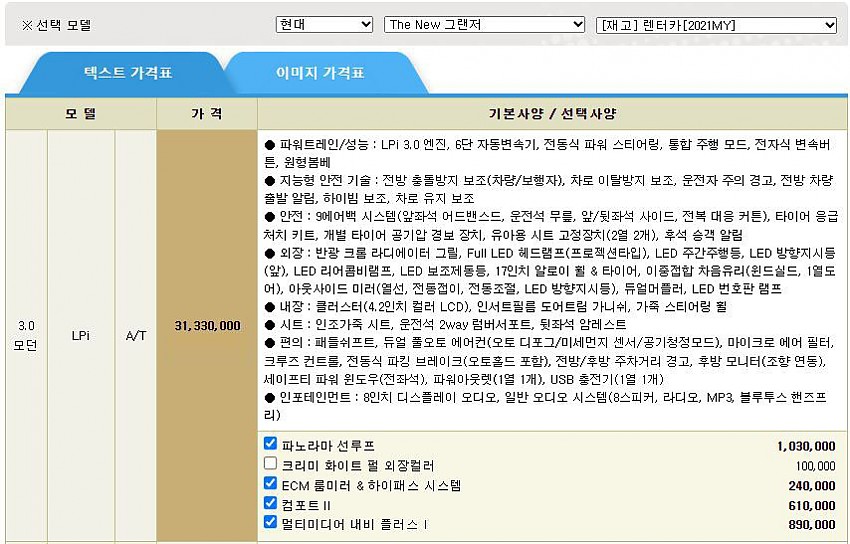This screenshot has width=850, height=544.
Task: Switch to the 이미지 가격표 tab
Action: (x=320, y=73)
